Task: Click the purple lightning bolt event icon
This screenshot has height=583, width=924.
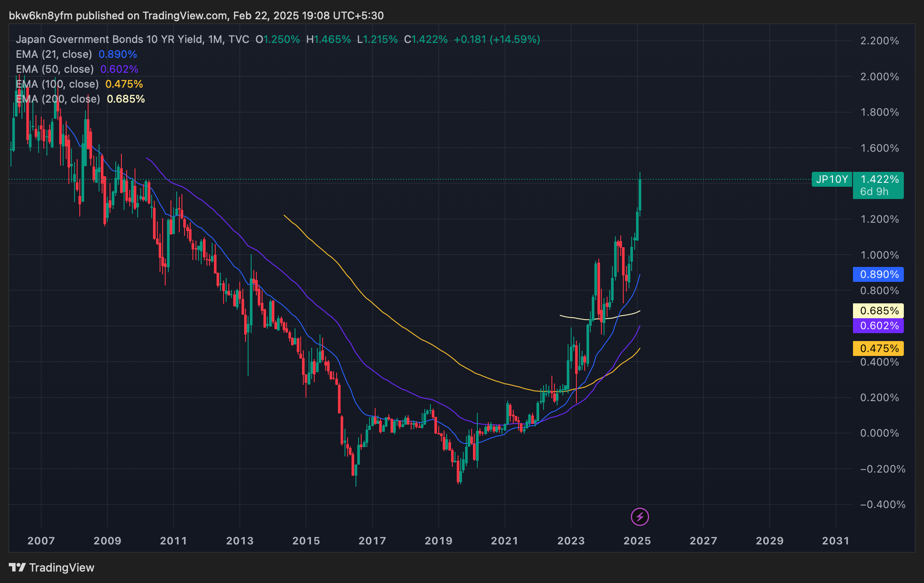Action: (640, 517)
